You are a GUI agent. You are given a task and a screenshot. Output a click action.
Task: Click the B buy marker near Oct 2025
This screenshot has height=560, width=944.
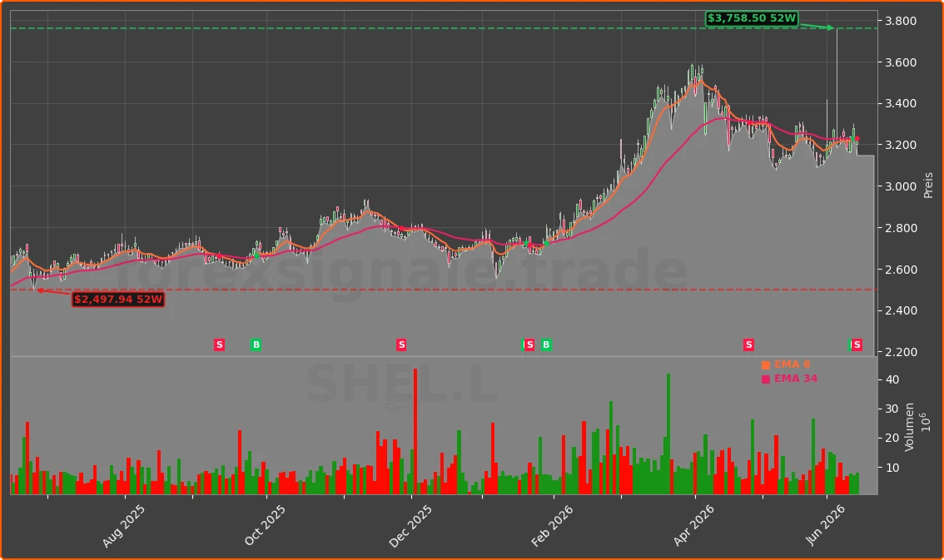pos(256,344)
